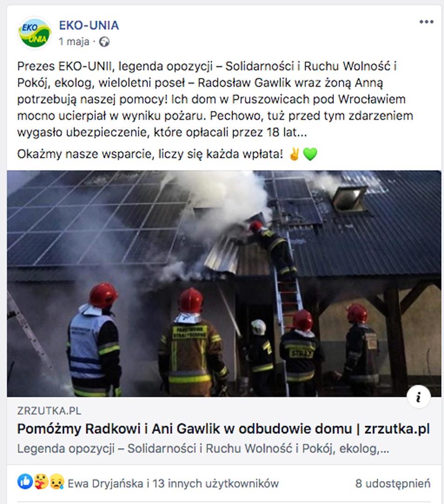
Task: Open the firefighters house fire photo
Action: pyautogui.click(x=224, y=284)
